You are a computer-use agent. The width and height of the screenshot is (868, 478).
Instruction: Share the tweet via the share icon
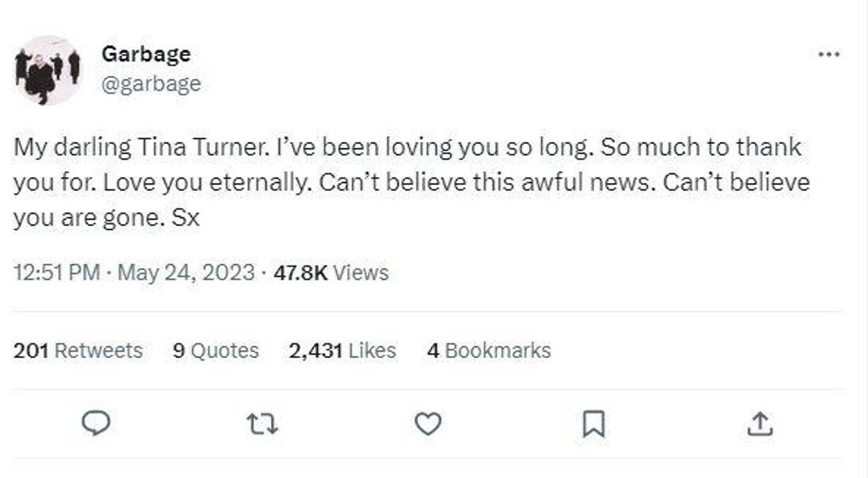762,423
